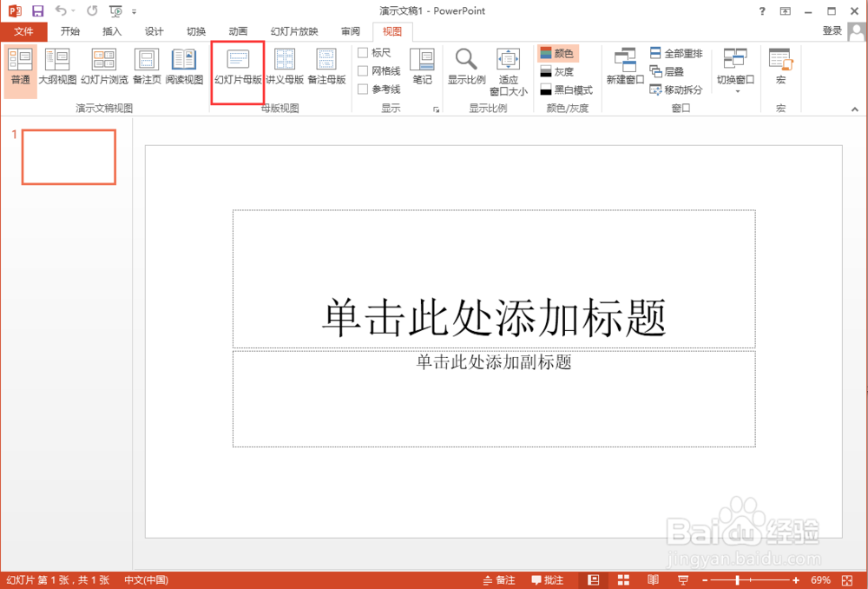This screenshot has width=868, height=589.
Task: Click Redo icon in quick access toolbar
Action: [92, 11]
